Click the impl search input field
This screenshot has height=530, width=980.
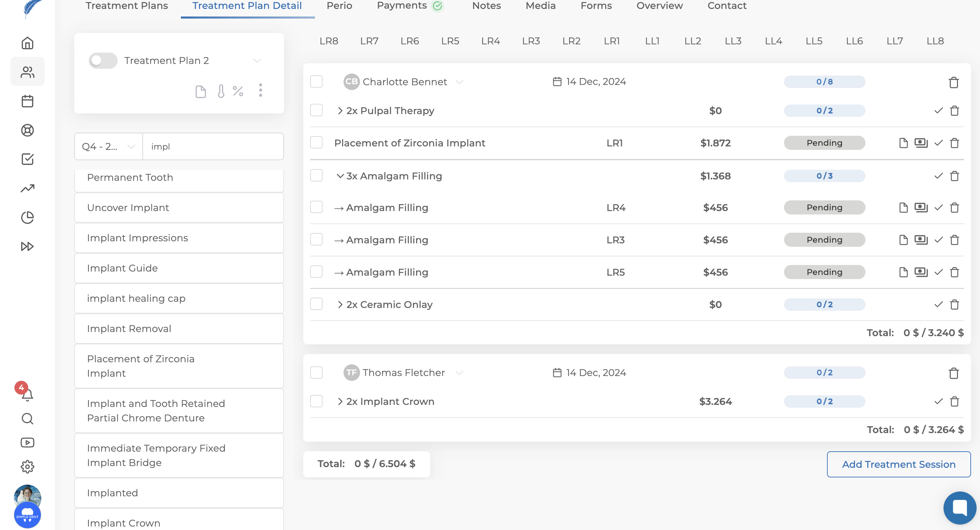[213, 146]
